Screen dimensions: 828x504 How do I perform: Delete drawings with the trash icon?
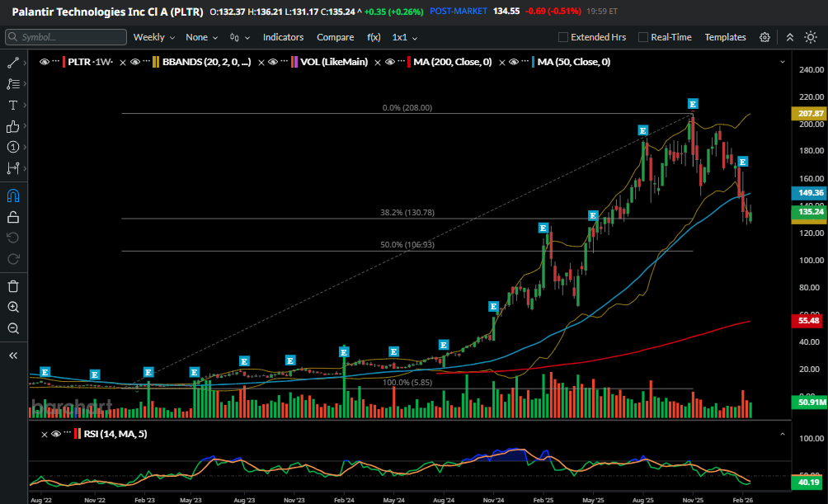pyautogui.click(x=12, y=286)
